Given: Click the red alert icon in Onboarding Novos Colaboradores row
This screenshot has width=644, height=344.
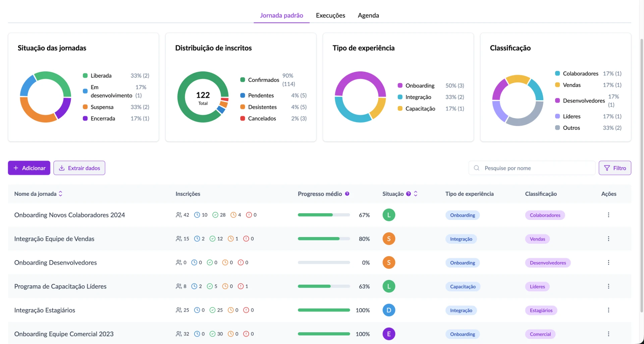Looking at the screenshot, I should (x=249, y=215).
